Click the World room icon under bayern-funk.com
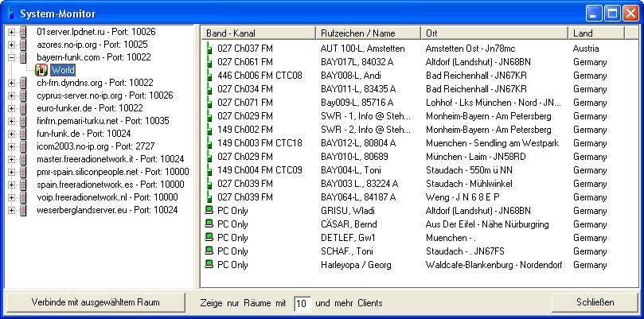The image size is (644, 319). [x=41, y=70]
